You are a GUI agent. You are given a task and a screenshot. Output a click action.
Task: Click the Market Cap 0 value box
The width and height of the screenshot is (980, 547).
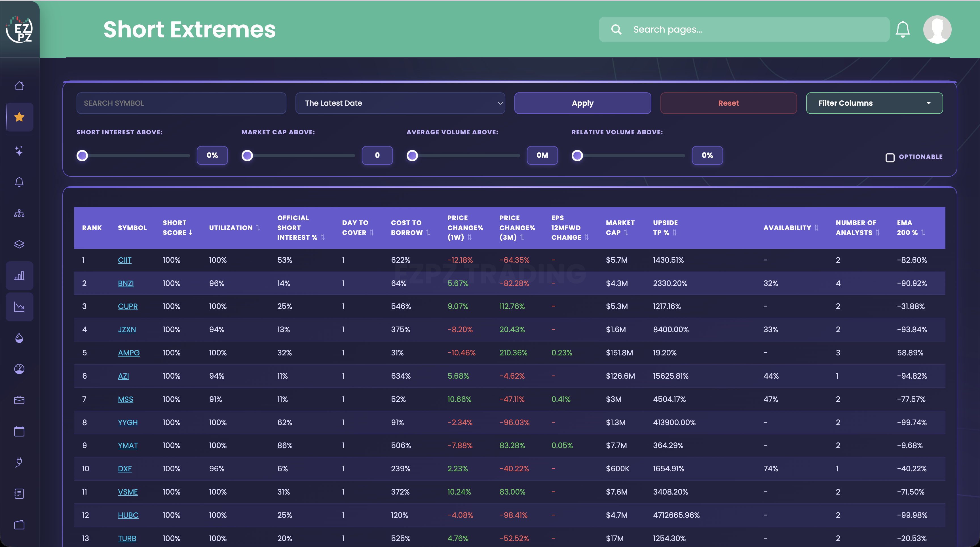(377, 155)
